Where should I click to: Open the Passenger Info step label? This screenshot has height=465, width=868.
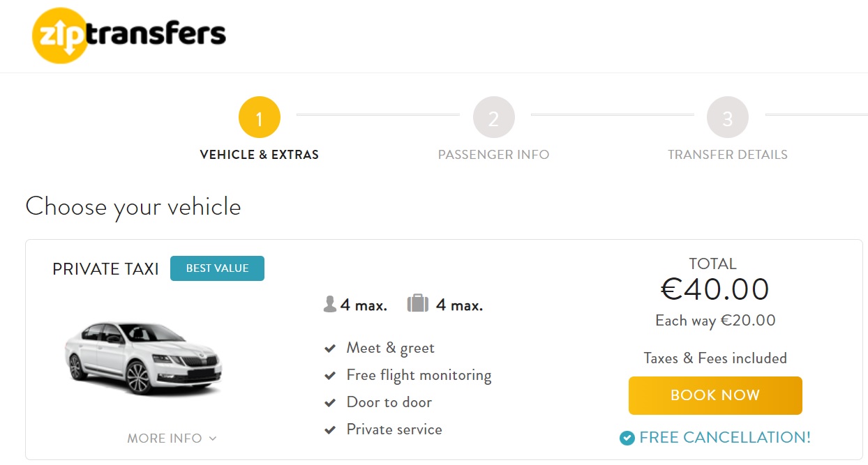[x=494, y=155]
